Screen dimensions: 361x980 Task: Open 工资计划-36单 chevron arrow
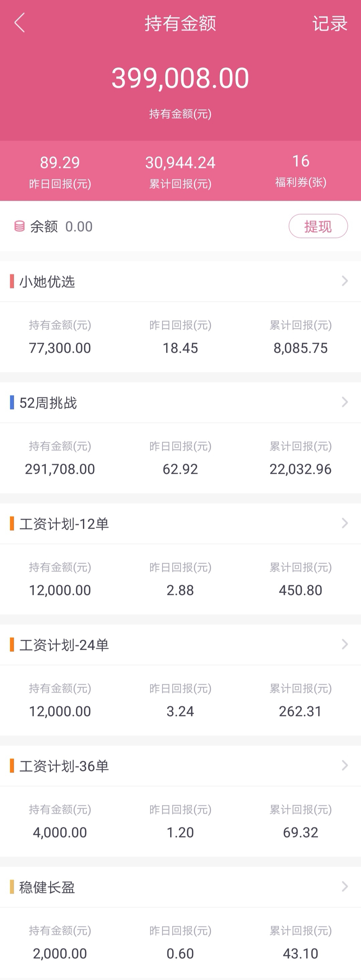coord(345,765)
